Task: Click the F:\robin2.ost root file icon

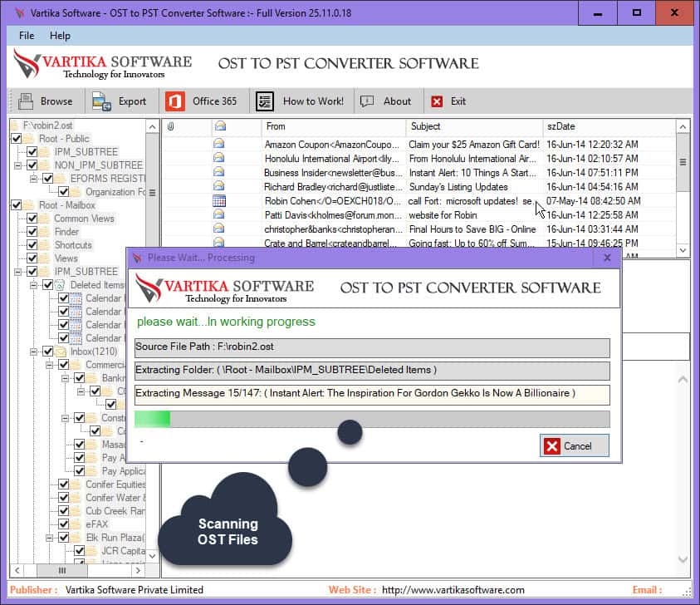Action: tap(15, 125)
